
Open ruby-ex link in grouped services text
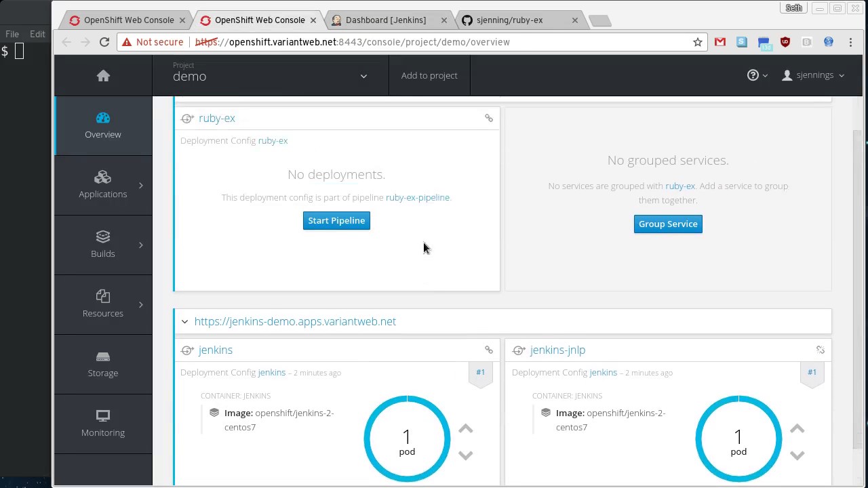[x=680, y=186]
